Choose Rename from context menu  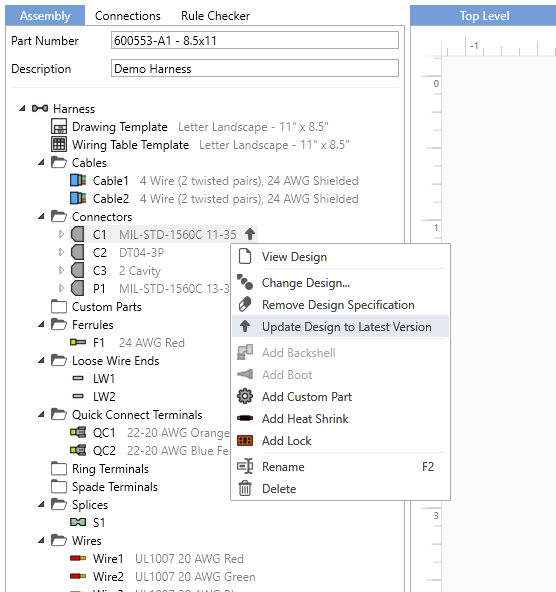(340, 467)
